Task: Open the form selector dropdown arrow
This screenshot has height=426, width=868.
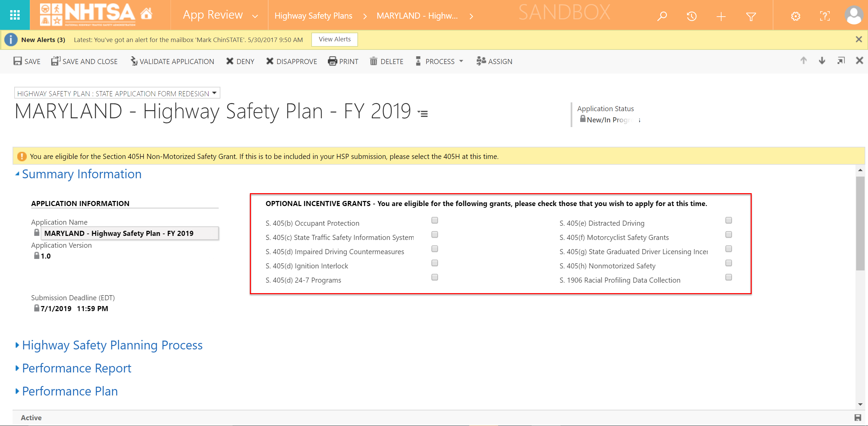Action: [214, 93]
